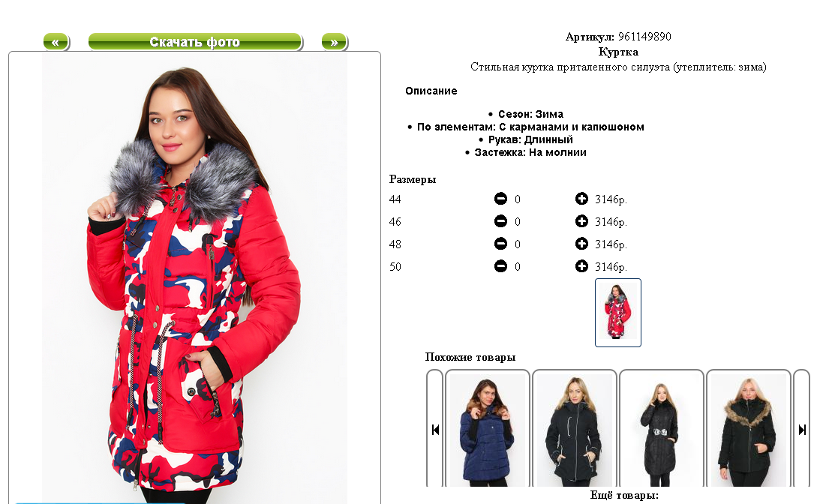Click plus icon for size 46

(x=581, y=221)
